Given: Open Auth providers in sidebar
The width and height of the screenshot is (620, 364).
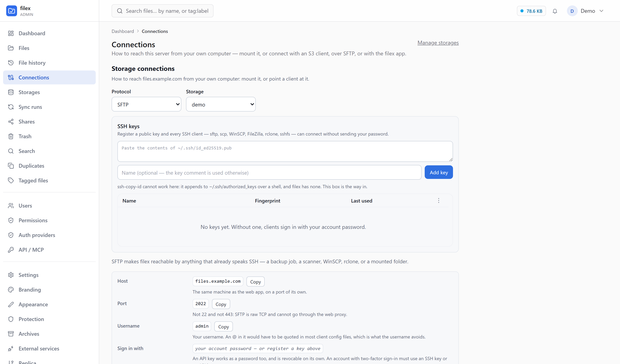Looking at the screenshot, I should coord(49,235).
